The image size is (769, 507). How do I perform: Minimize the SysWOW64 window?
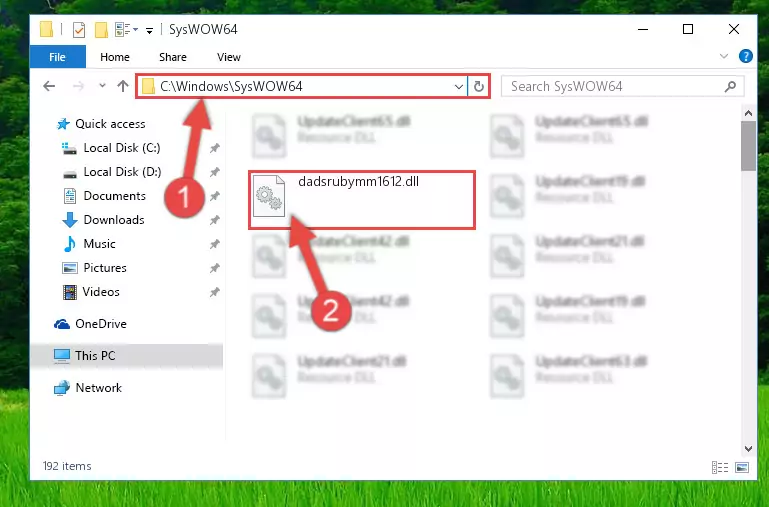pyautogui.click(x=642, y=29)
